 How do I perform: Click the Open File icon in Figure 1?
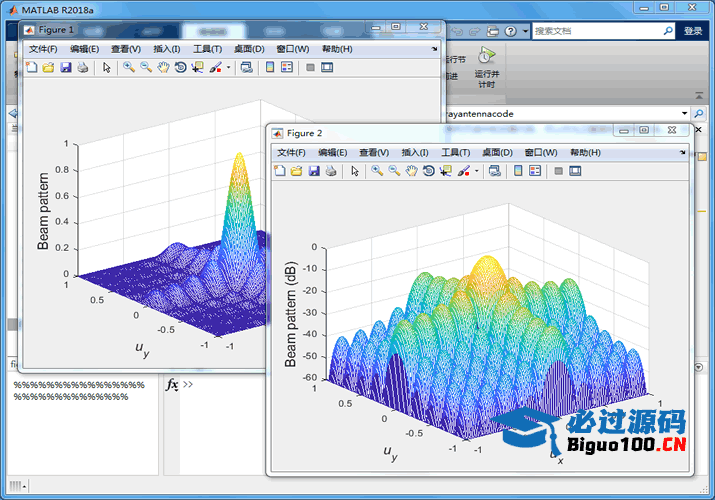[48, 68]
